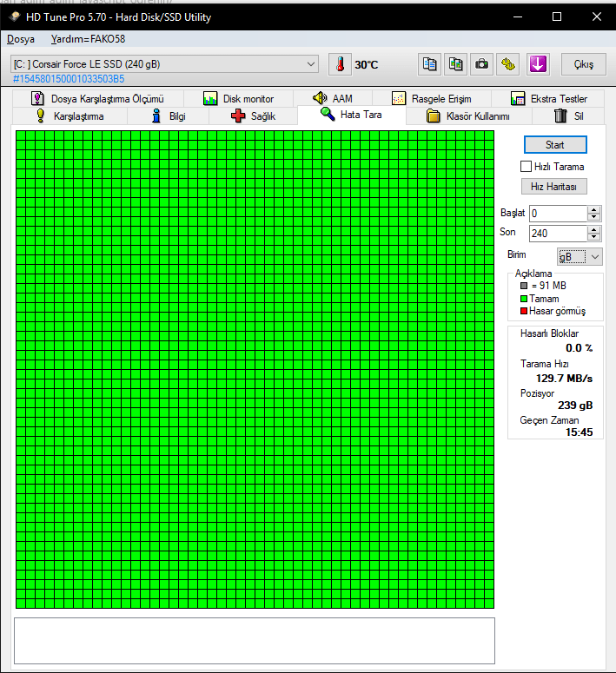Click the Start scan button

tap(555, 145)
